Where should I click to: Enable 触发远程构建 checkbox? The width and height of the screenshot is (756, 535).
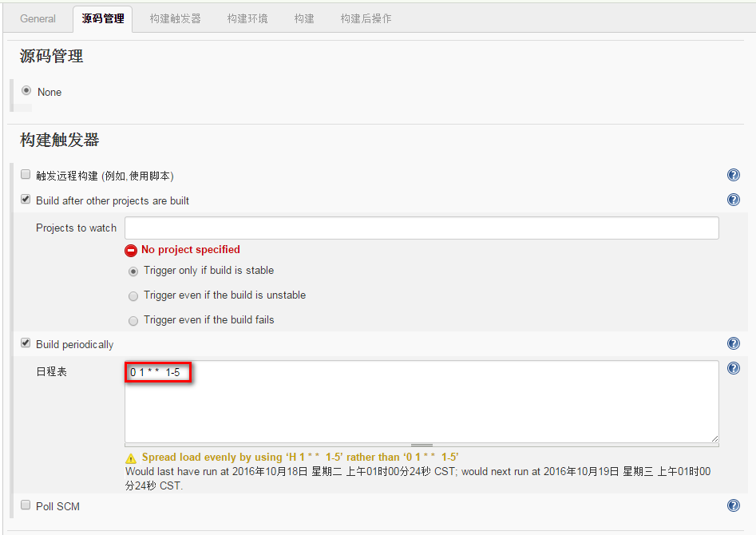(x=26, y=175)
